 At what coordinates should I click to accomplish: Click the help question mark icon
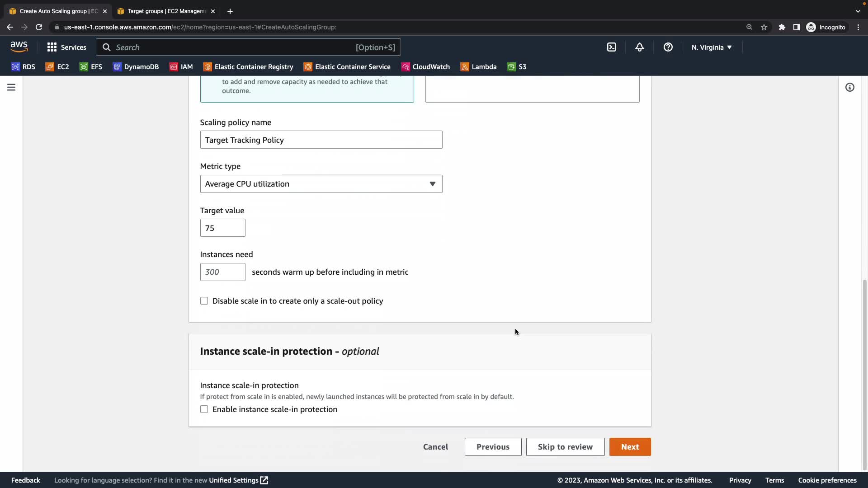point(668,47)
